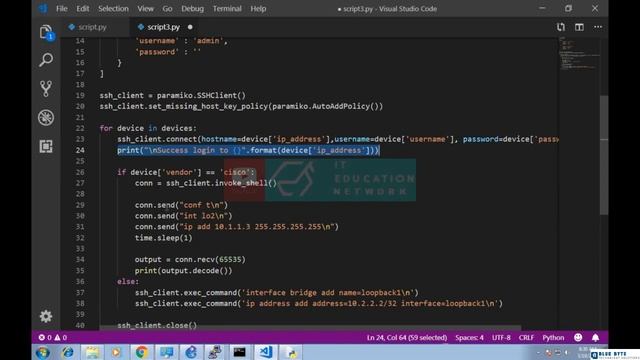Click the feedback smiley icon
Viewport: 640px width, 360px height.
(578, 338)
